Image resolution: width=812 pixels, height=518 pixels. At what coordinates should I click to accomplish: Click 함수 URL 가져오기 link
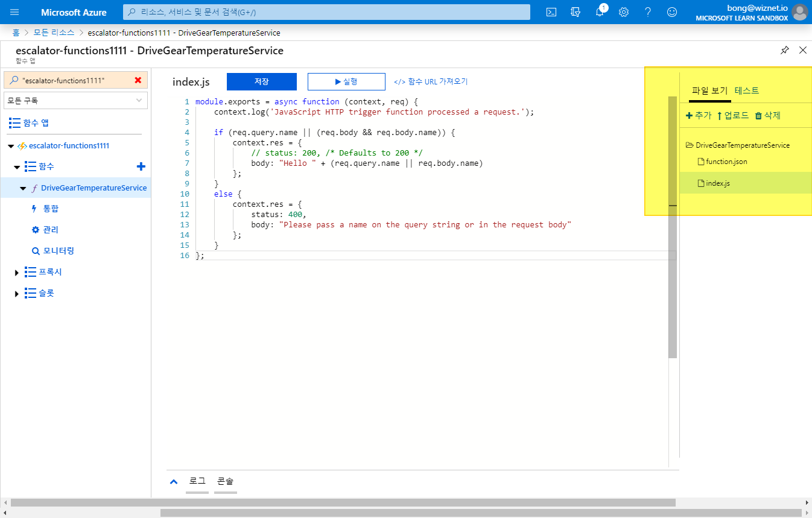click(431, 81)
